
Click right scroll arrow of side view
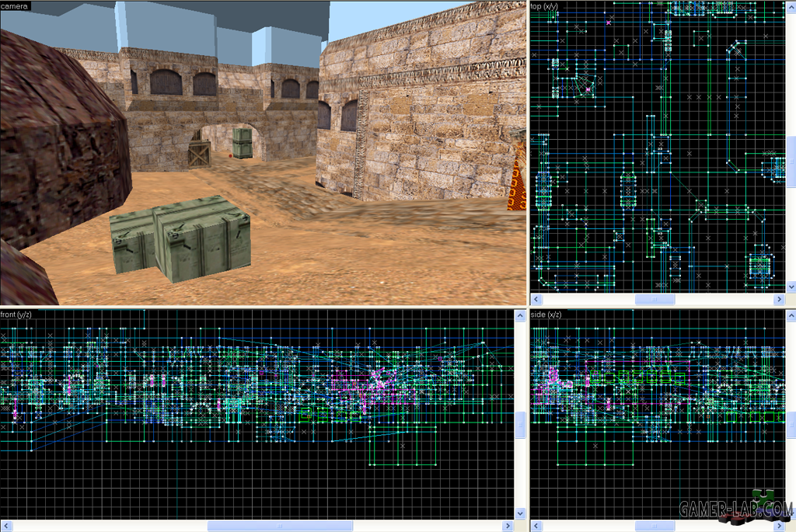(x=779, y=526)
